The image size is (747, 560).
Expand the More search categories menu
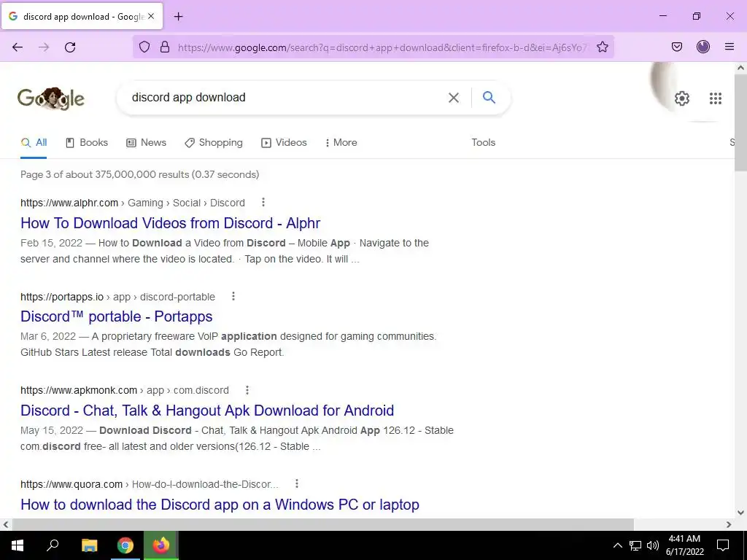[341, 142]
